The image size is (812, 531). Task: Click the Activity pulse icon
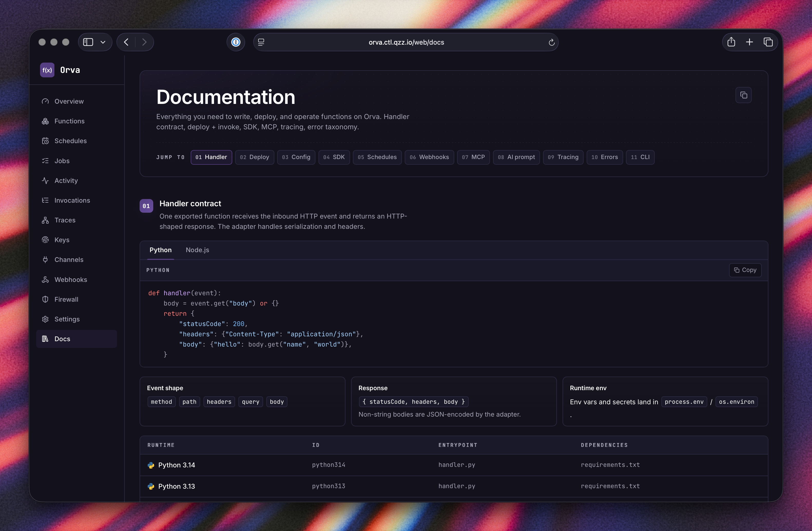point(45,180)
